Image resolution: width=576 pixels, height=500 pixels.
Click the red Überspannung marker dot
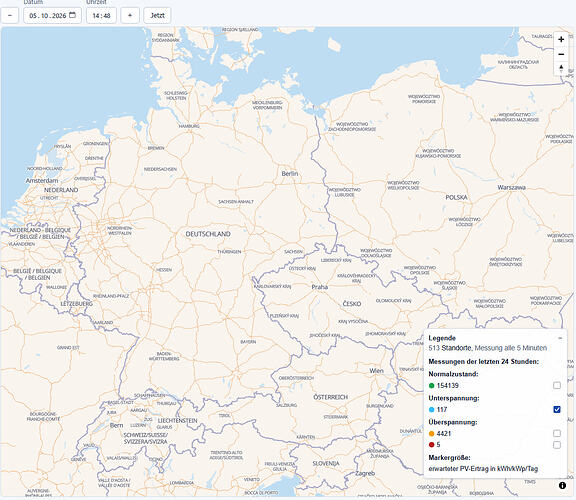tap(432, 445)
